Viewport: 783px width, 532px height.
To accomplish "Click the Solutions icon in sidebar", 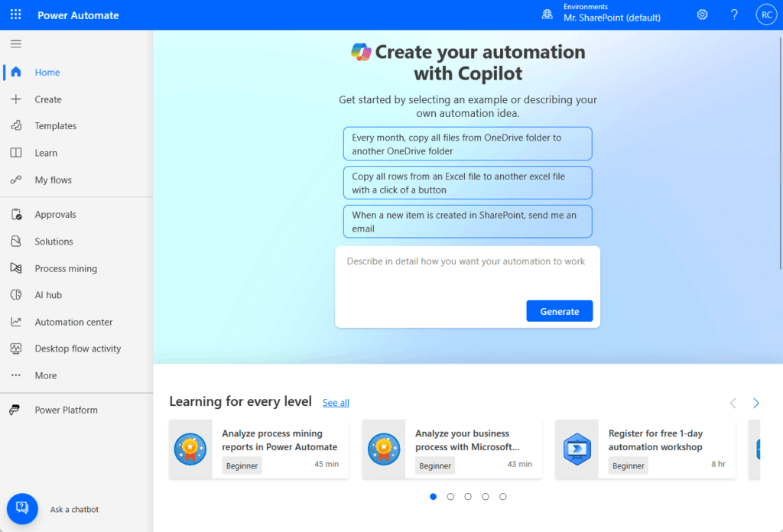I will click(16, 241).
